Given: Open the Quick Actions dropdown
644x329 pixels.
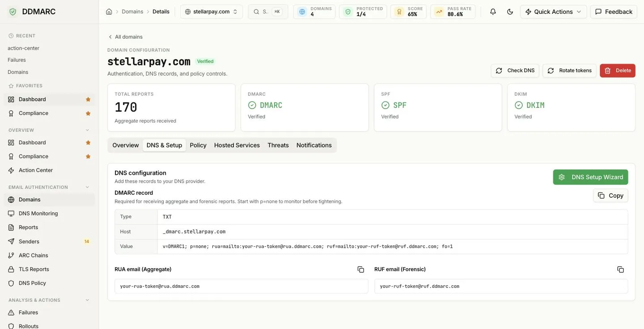Looking at the screenshot, I should click(553, 12).
